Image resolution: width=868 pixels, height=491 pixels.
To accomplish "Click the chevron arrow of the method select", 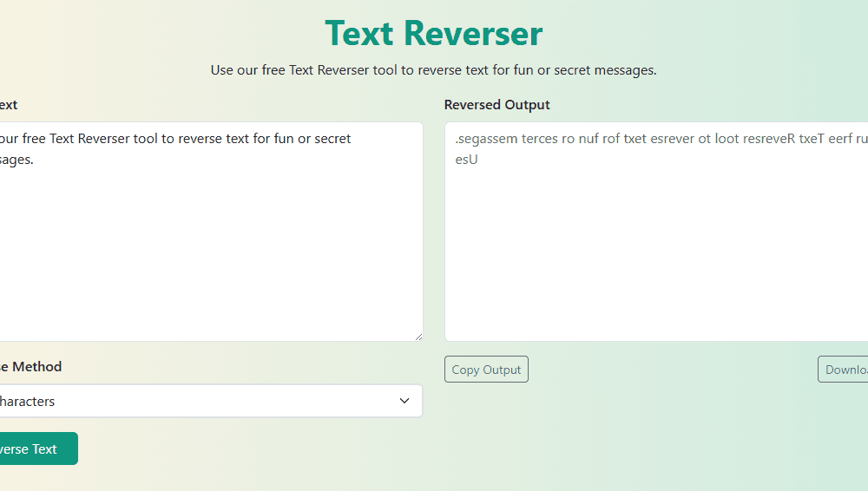I will 404,401.
